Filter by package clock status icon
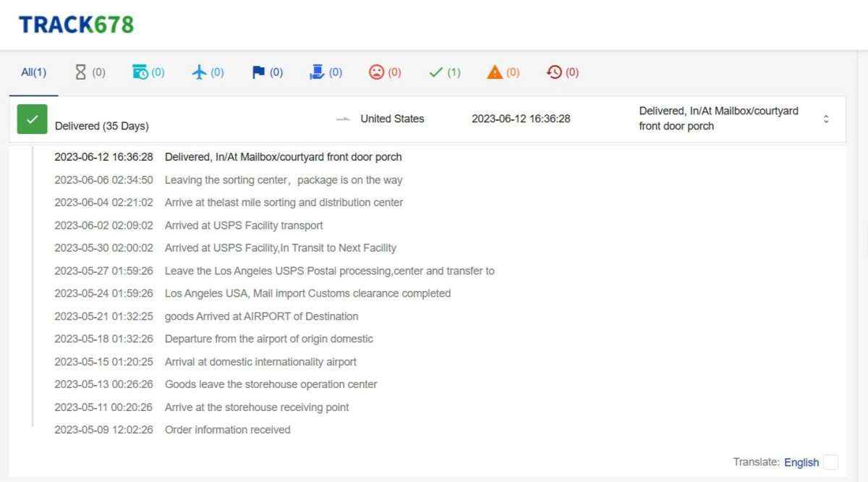 [x=140, y=72]
